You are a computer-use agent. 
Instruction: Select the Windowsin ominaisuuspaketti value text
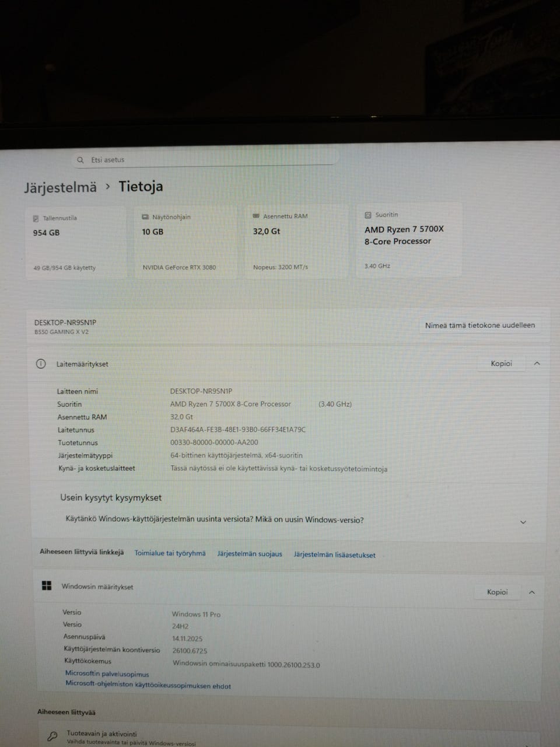pyautogui.click(x=246, y=664)
